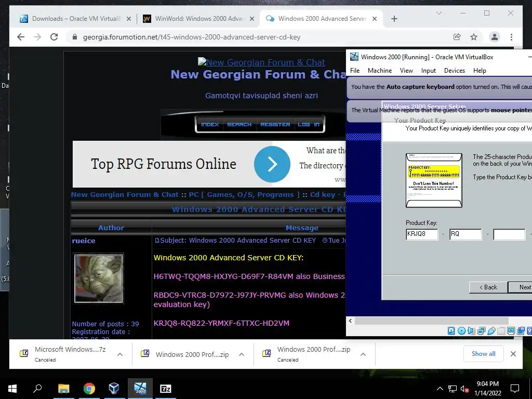532x399 pixels.
Task: Click the recording indicator in VirtualBox status bar
Action: pyautogui.click(x=521, y=330)
